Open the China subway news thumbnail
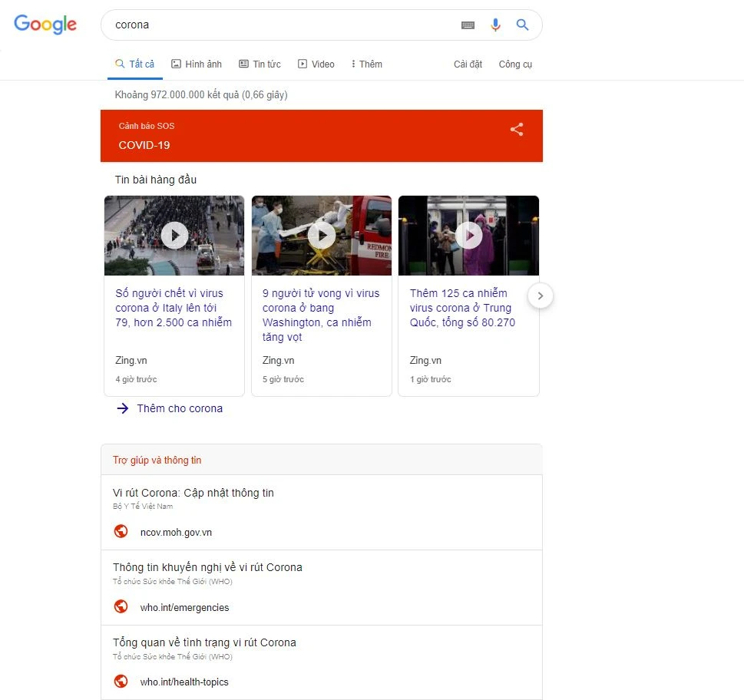744x700 pixels. (x=468, y=235)
